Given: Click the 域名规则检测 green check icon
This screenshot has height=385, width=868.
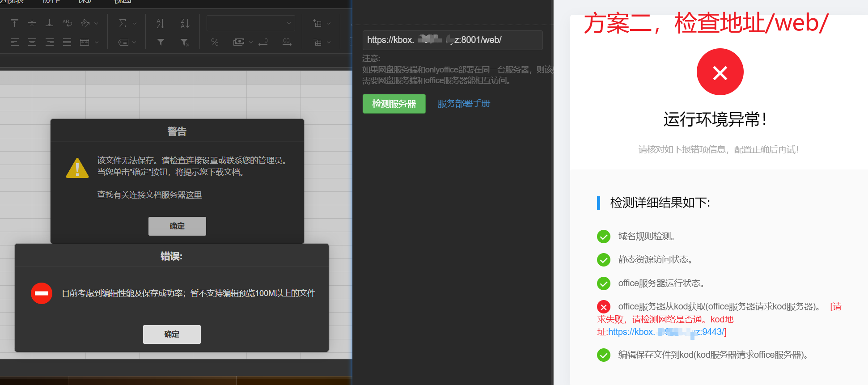Looking at the screenshot, I should pos(604,237).
